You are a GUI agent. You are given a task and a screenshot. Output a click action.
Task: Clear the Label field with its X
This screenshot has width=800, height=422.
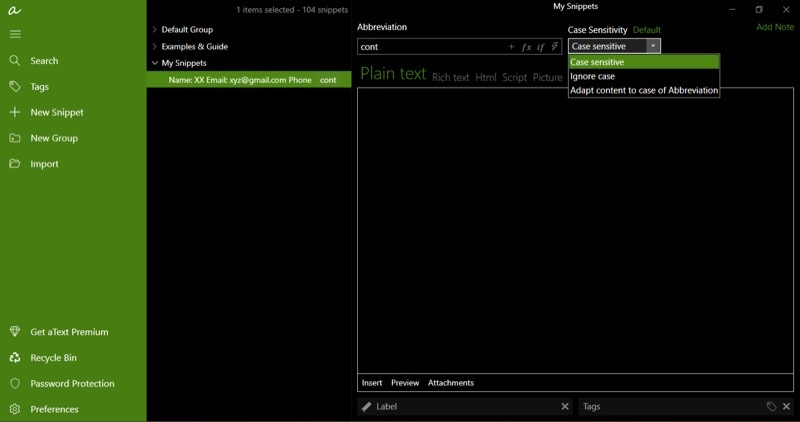[565, 407]
